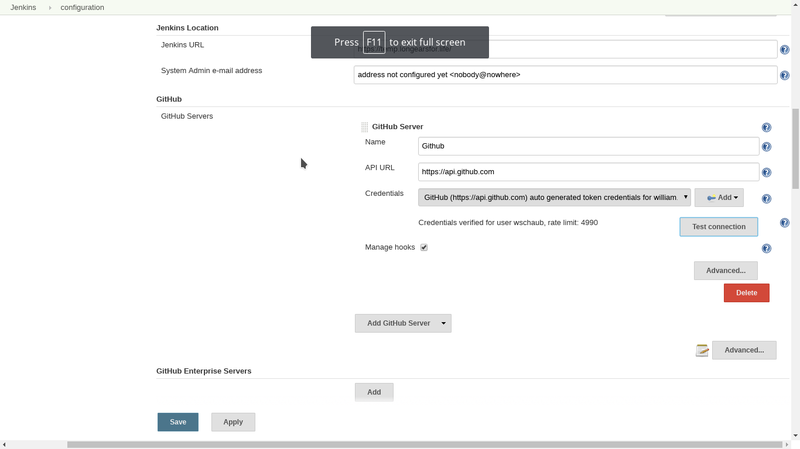The height and width of the screenshot is (449, 800).
Task: Click configuration breadcrumb link
Action: pyautogui.click(x=82, y=7)
